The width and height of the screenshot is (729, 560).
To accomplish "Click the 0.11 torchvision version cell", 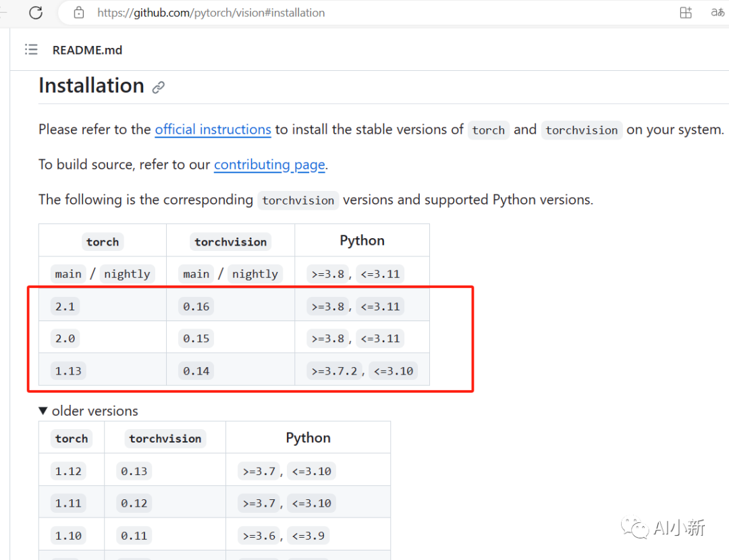I will click(x=134, y=536).
